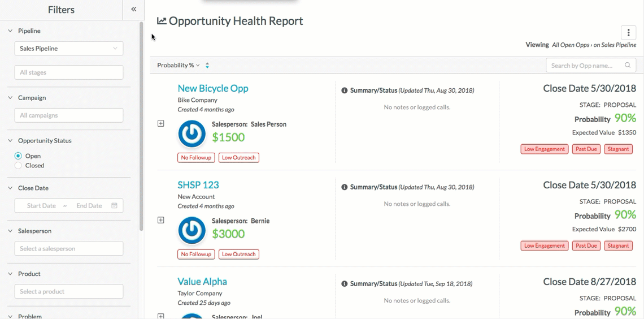The height and width of the screenshot is (319, 644).
Task: Click Low Outreach tag on New Bicycle Opp
Action: 238,157
